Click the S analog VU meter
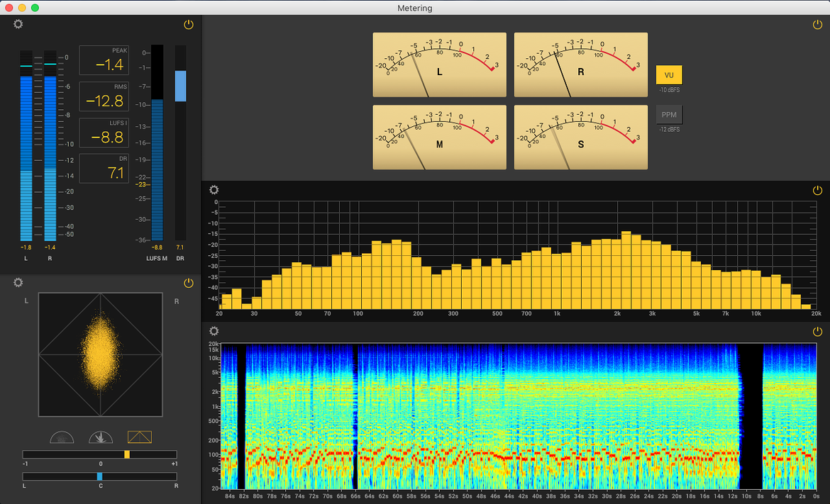Image resolution: width=830 pixels, height=504 pixels. click(581, 138)
